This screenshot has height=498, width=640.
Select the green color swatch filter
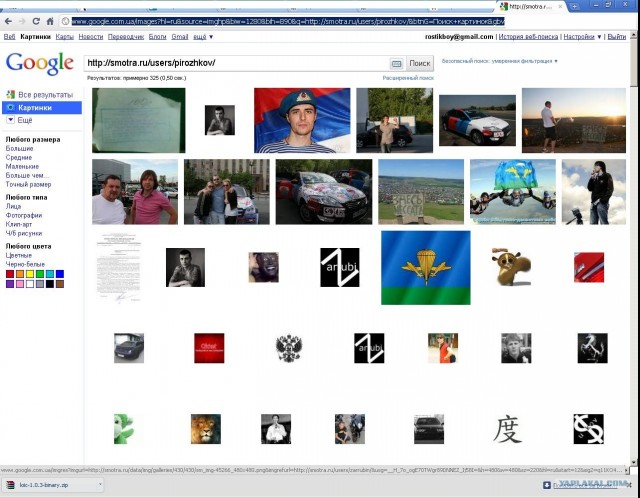[x=40, y=274]
